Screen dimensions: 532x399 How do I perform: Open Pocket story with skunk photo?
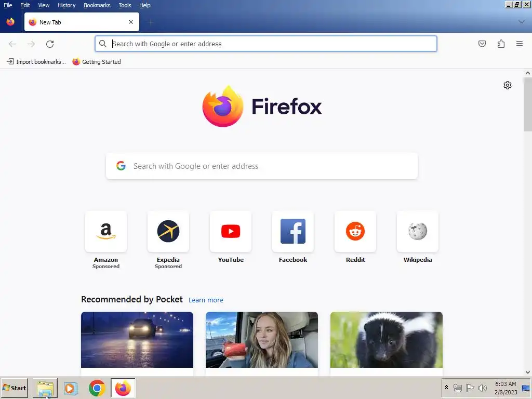pos(387,340)
